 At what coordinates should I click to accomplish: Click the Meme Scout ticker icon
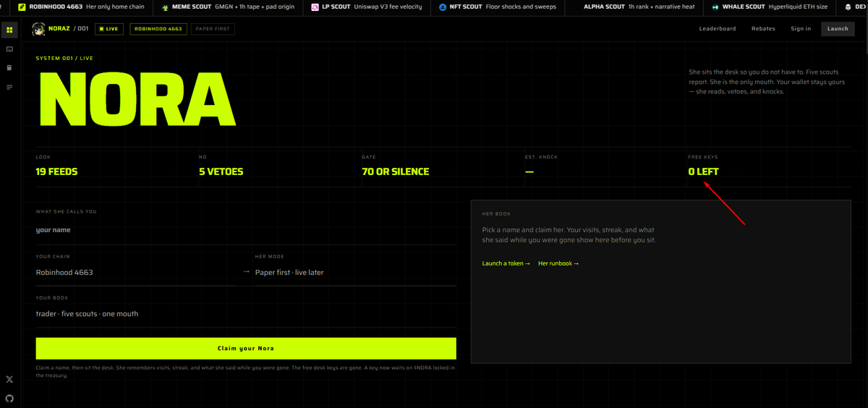[x=165, y=7]
